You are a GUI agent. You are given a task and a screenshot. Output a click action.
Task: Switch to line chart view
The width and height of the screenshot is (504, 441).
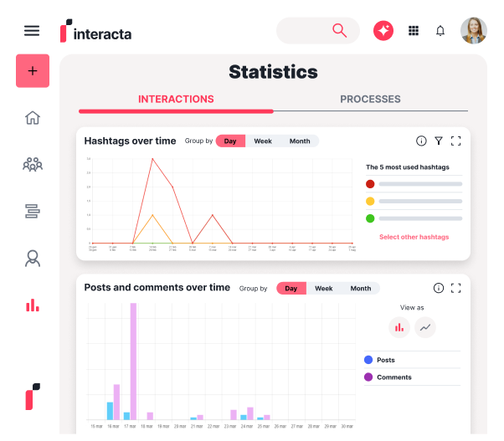pos(425,327)
